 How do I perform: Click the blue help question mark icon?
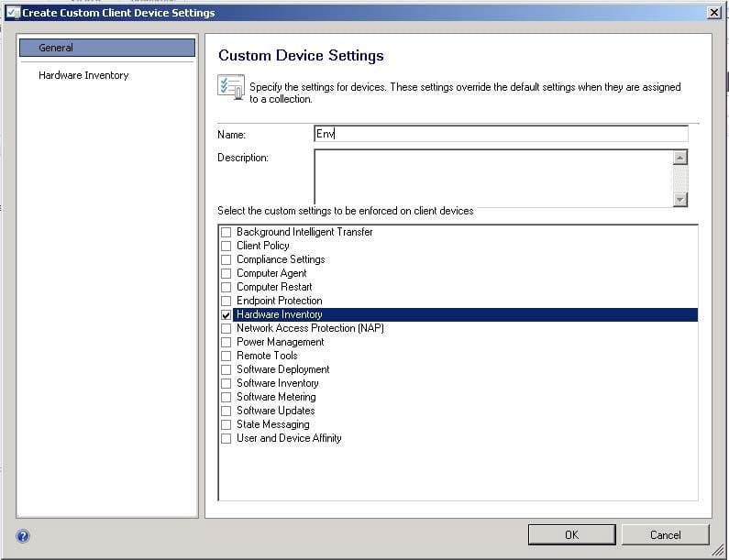pyautogui.click(x=23, y=536)
